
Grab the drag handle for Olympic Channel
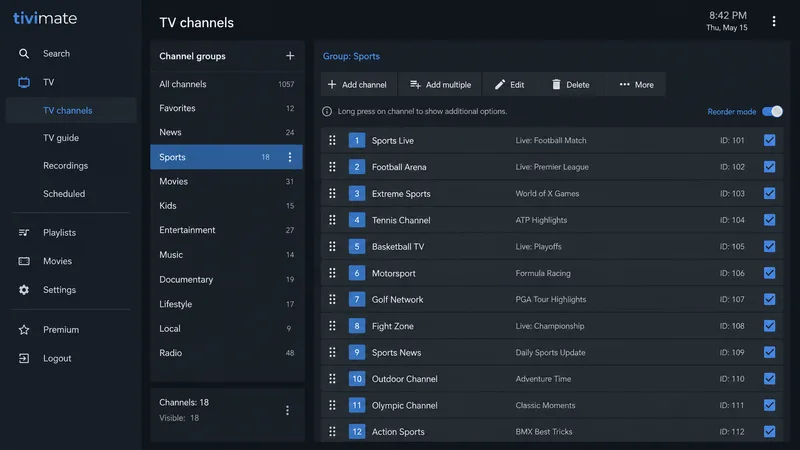pos(332,406)
